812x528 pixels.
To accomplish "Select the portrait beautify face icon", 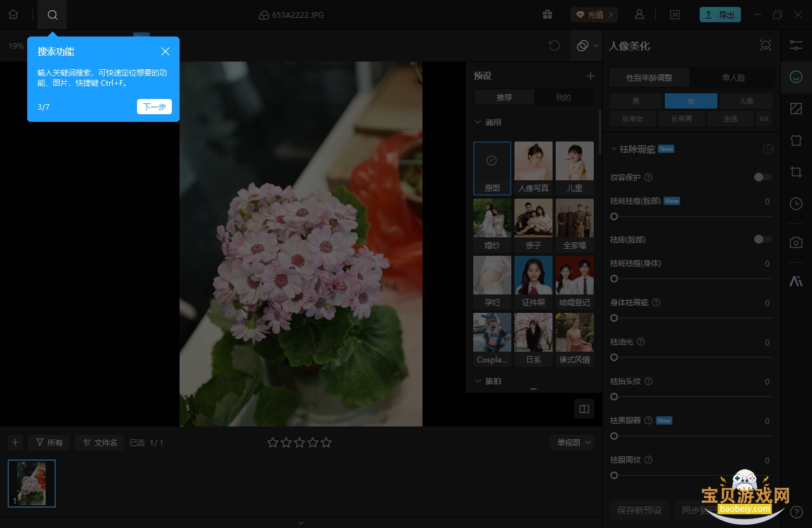I will point(796,77).
